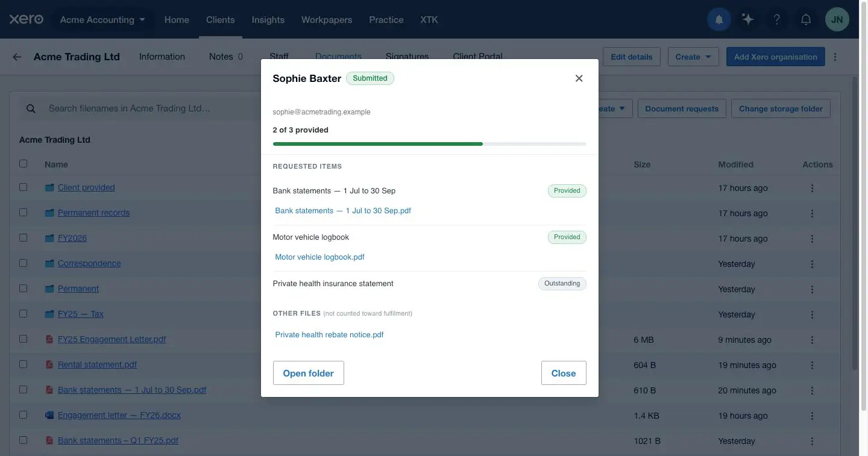The width and height of the screenshot is (868, 456).
Task: Open the Private health rebate notice.pdf link
Action: [329, 335]
